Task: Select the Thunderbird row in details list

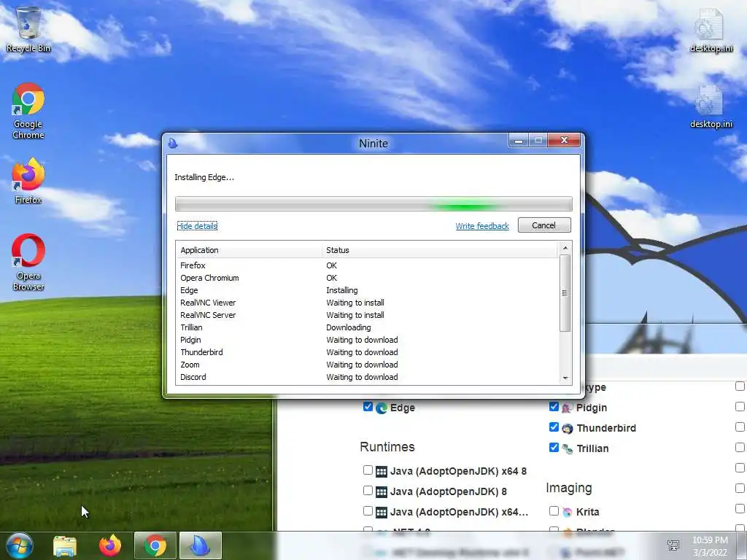Action: pos(367,352)
